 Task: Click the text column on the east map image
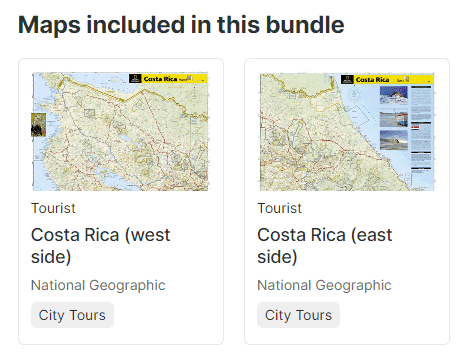coord(421,128)
